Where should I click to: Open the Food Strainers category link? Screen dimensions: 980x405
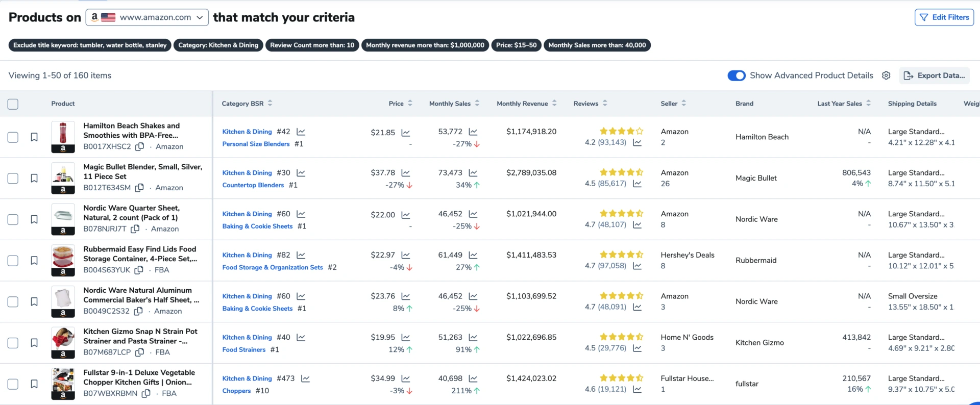click(243, 350)
